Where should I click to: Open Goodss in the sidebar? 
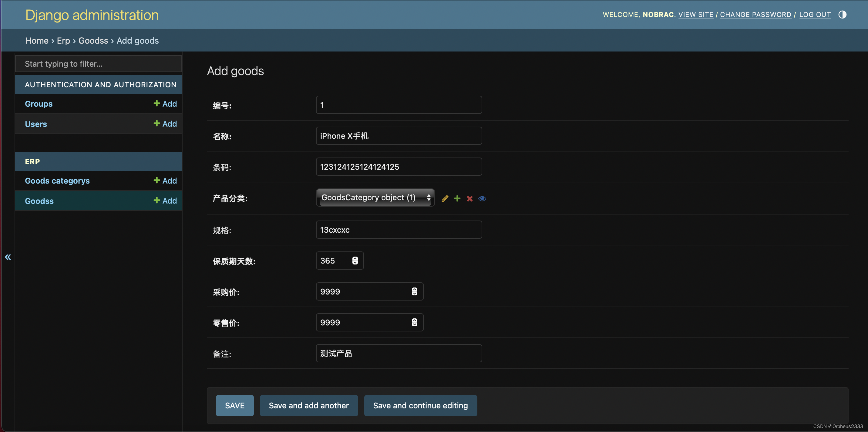point(39,201)
